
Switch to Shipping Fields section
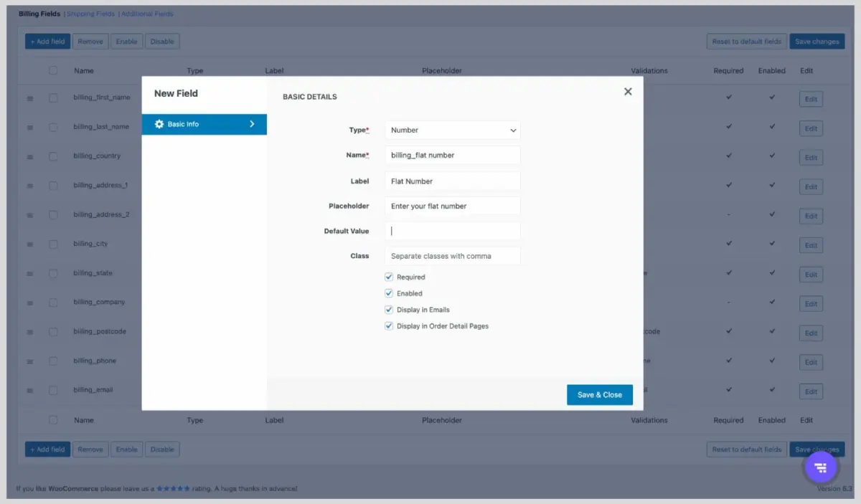click(90, 14)
